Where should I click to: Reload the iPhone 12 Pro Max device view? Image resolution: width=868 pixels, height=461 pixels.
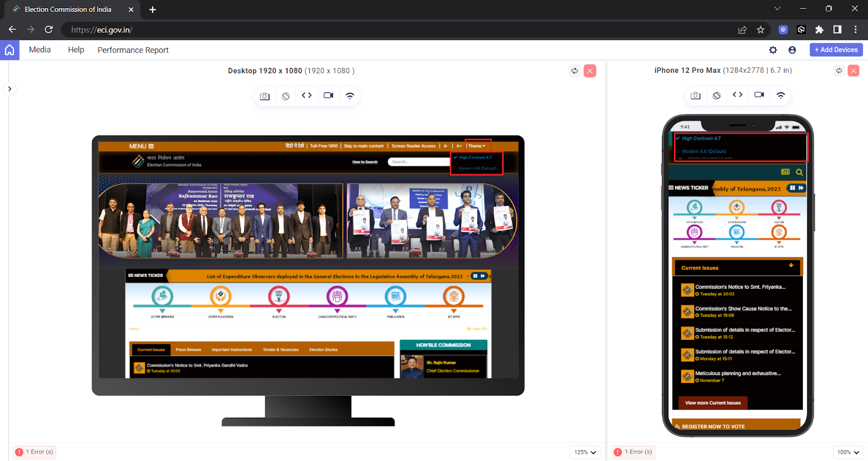point(839,71)
